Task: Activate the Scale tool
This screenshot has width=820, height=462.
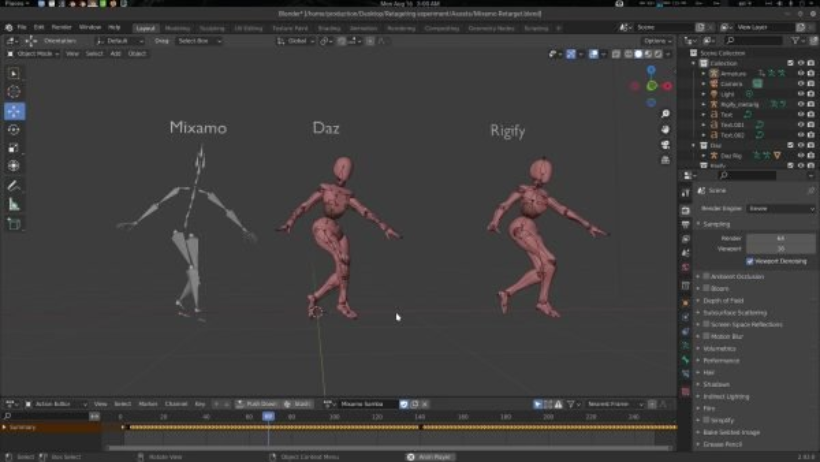Action: tap(14, 148)
